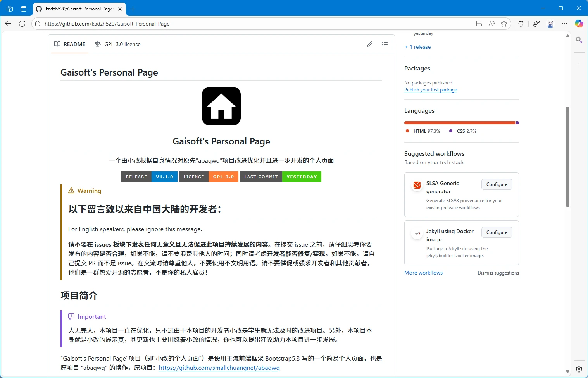Screen dimensions: 588x378
Task: Click the Packages section heading
Action: (417, 69)
